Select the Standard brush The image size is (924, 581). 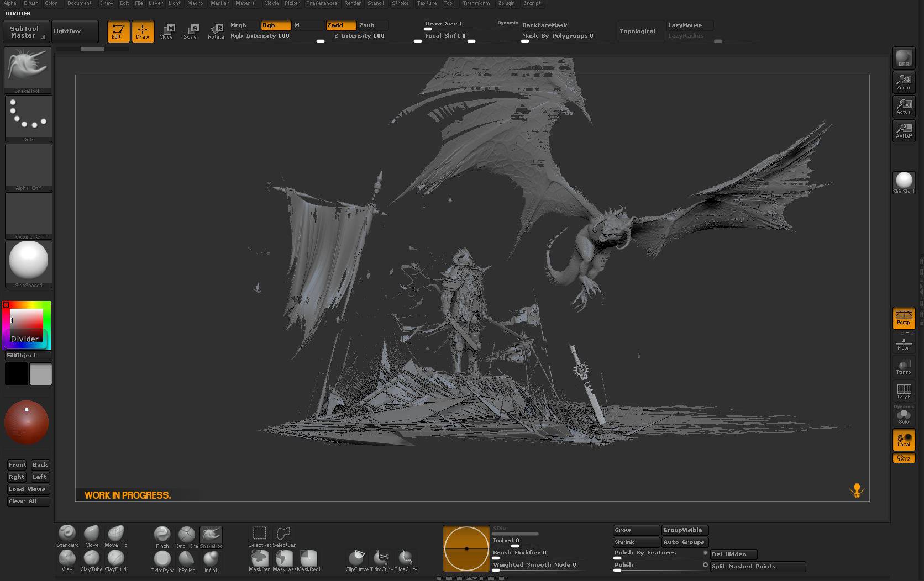(67, 536)
